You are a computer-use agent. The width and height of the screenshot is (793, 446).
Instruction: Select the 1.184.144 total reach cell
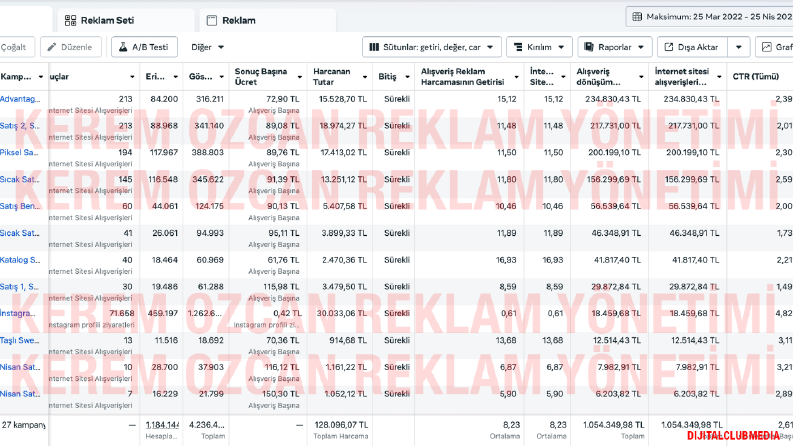162,425
